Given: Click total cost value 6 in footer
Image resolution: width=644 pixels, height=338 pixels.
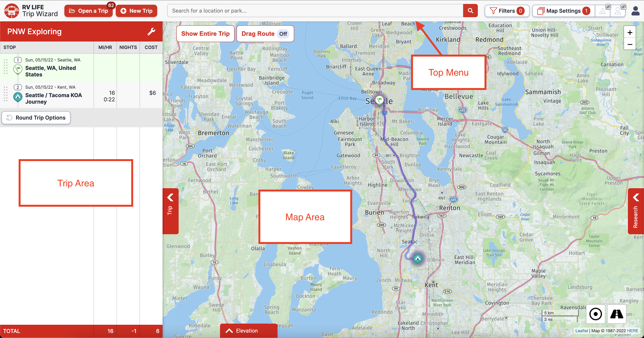Looking at the screenshot, I should (158, 331).
